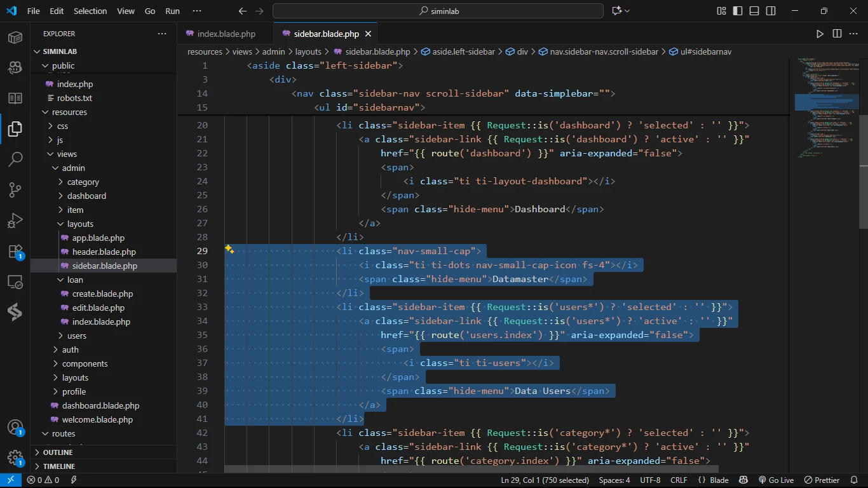Click the CRLF line ending selector
The height and width of the screenshot is (488, 868).
coord(679,480)
